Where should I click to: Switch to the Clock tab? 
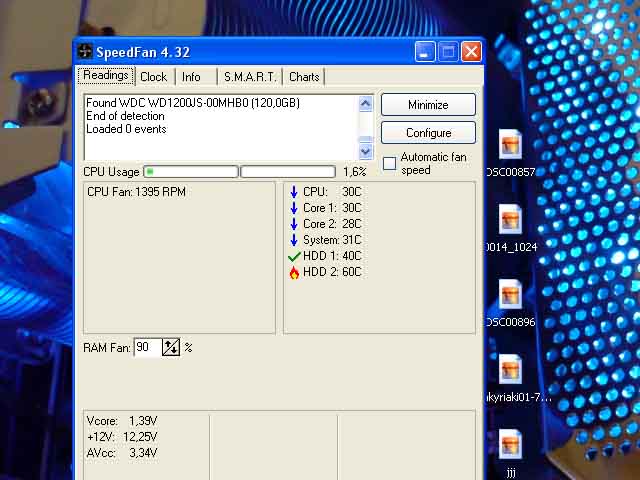153,77
